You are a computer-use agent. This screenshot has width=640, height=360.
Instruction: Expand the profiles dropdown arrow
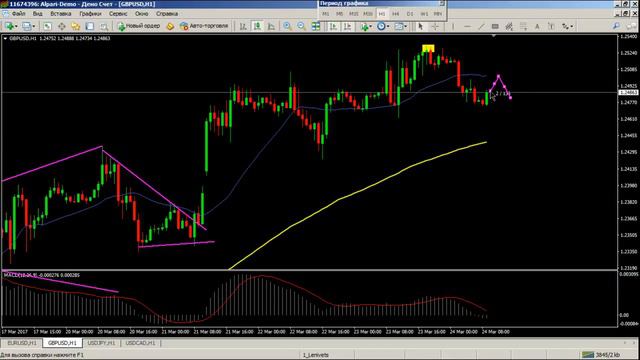[x=33, y=26]
